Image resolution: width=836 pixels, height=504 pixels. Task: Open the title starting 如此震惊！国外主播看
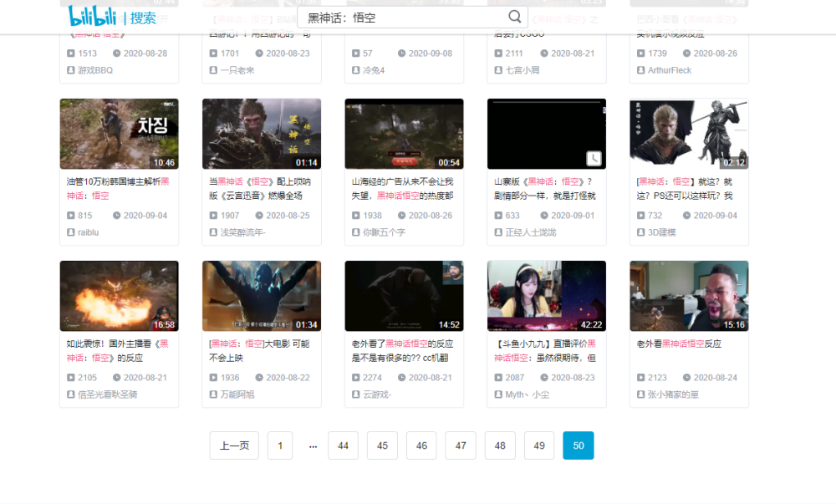coord(118,350)
